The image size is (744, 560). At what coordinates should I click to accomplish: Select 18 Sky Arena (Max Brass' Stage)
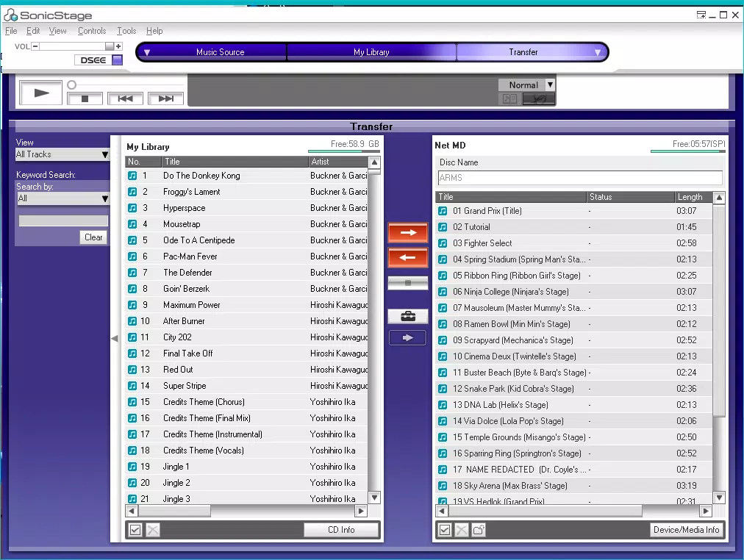(x=573, y=486)
